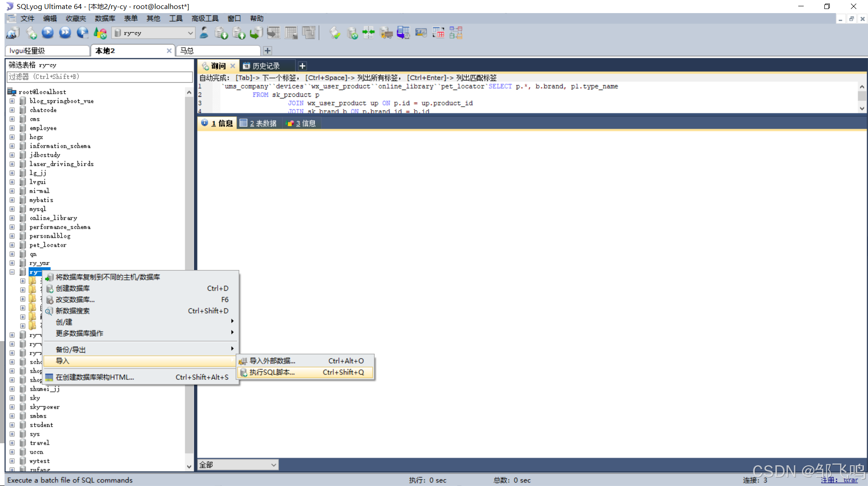868x486 pixels.
Task: Click the refresh object browser icon
Action: point(100,33)
